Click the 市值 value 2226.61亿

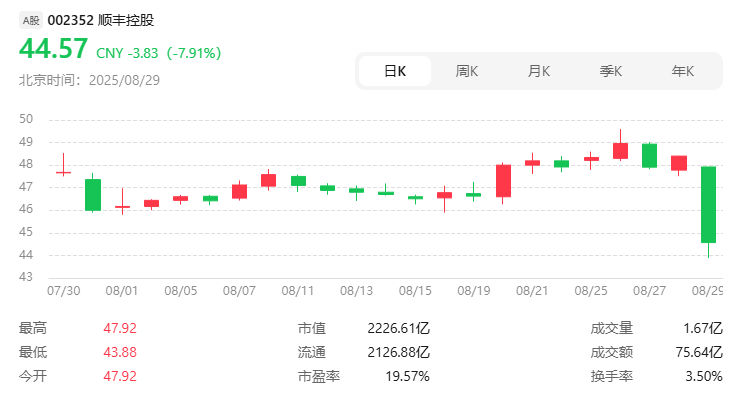398,328
